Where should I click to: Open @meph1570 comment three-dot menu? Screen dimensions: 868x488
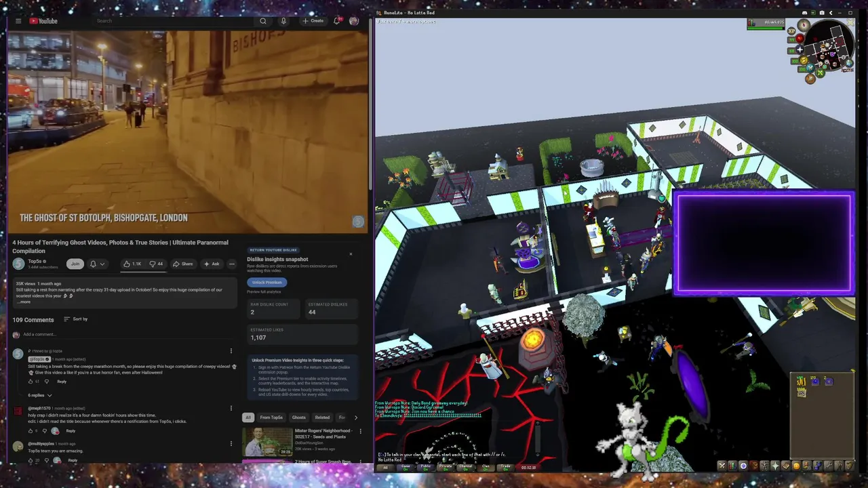(x=231, y=408)
